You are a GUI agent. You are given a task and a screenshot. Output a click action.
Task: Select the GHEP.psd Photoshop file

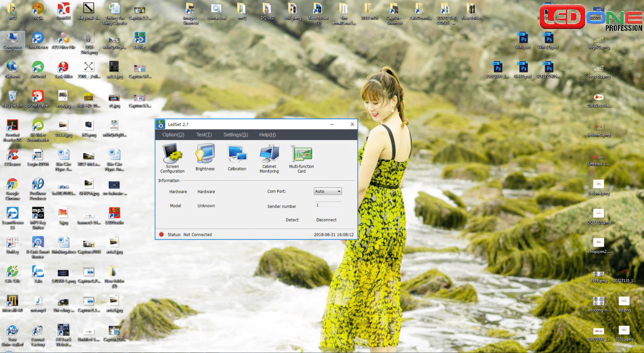522,69
